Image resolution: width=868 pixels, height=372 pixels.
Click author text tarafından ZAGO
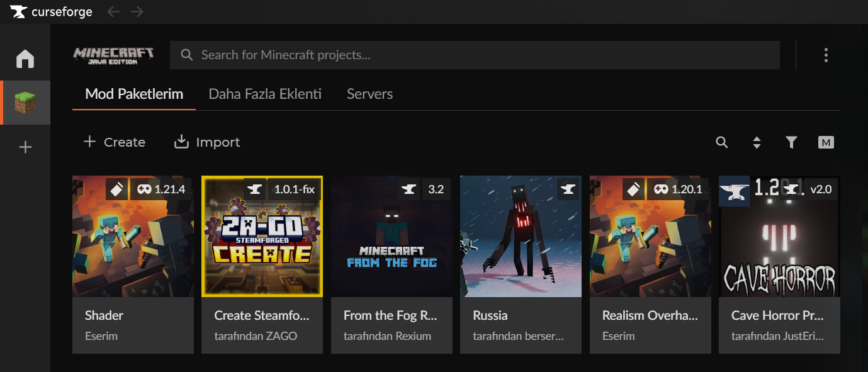pyautogui.click(x=256, y=336)
